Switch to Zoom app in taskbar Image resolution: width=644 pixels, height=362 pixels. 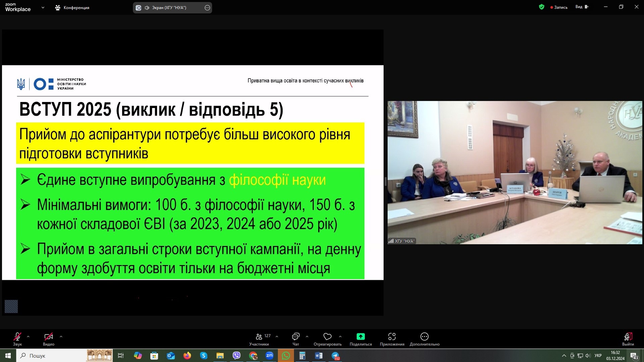coord(269,356)
